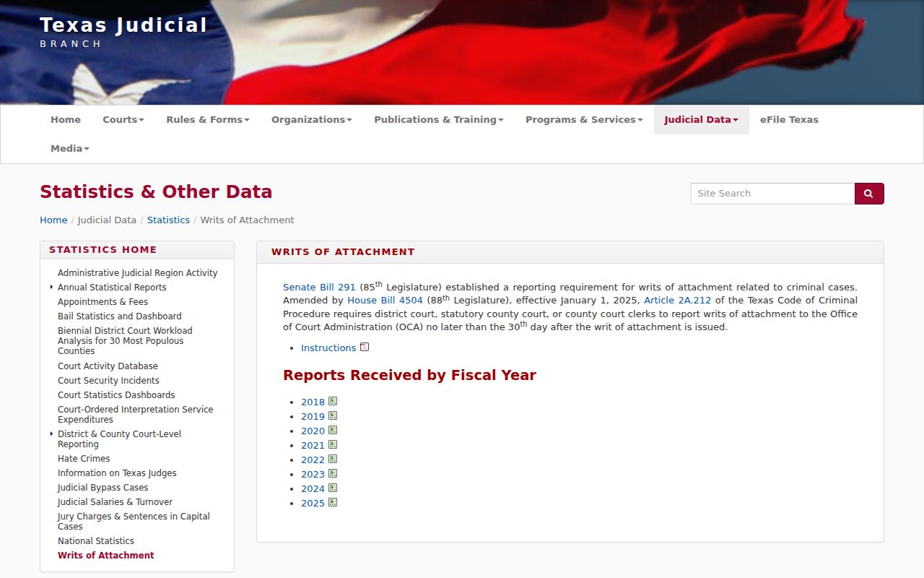Open eFile Texas in navigation
924x578 pixels.
click(789, 120)
